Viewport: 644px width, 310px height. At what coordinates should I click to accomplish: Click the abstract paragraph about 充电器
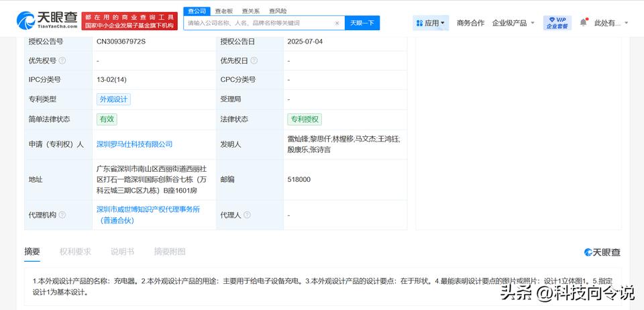click(x=323, y=287)
